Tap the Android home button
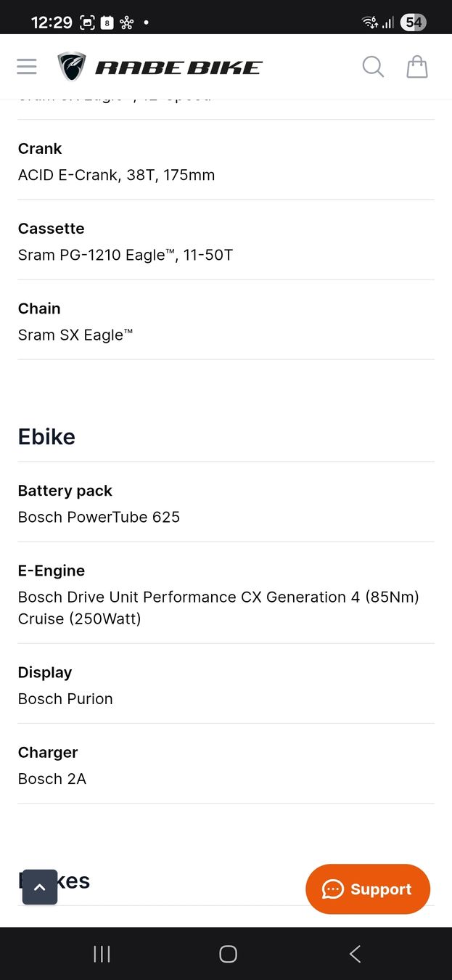The height and width of the screenshot is (980, 452). [x=228, y=954]
